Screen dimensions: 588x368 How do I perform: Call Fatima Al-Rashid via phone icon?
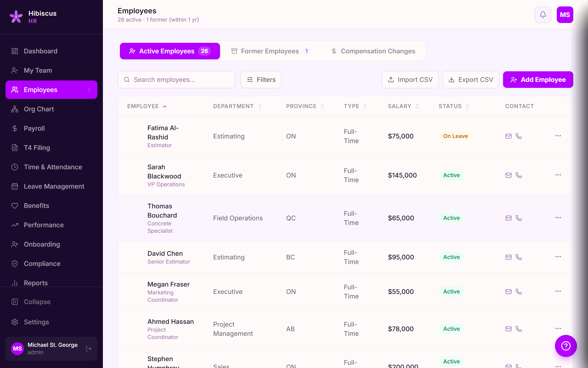tap(518, 136)
